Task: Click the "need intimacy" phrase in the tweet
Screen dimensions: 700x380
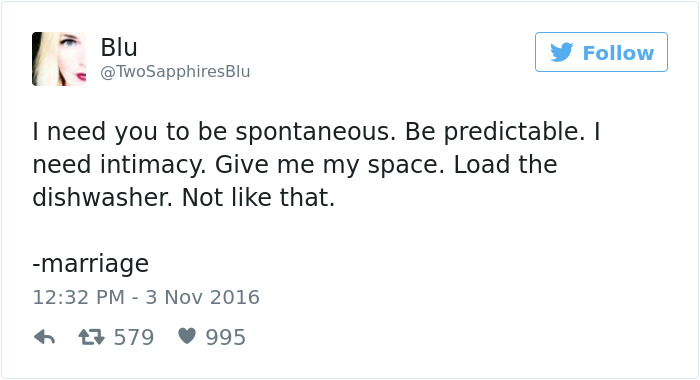Action: click(119, 165)
